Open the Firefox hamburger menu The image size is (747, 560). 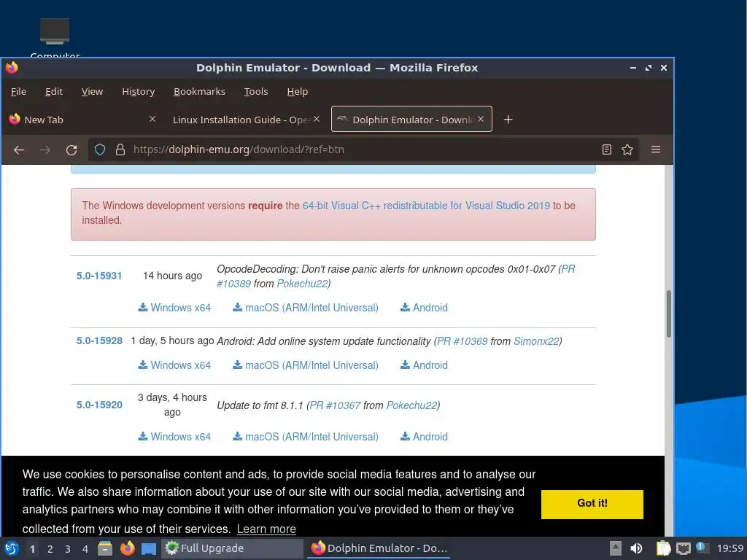[x=656, y=149]
